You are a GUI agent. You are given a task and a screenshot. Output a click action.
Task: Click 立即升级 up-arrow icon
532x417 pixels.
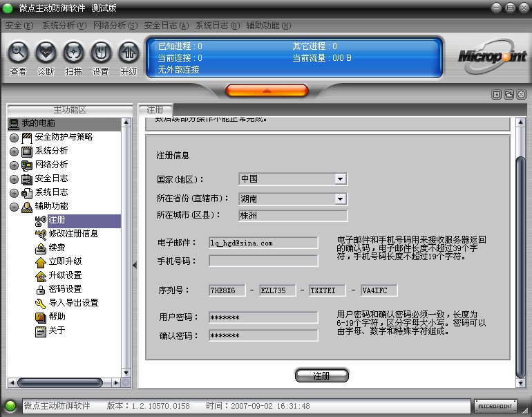[41, 262]
